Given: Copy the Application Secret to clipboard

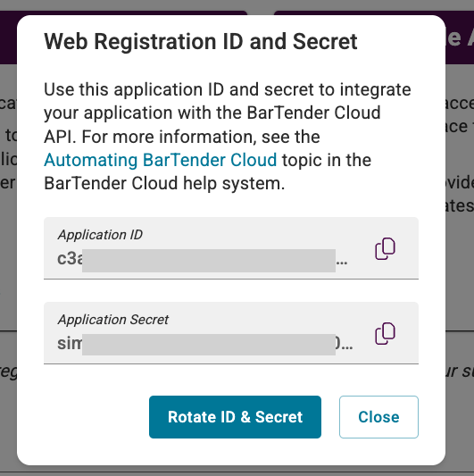Looking at the screenshot, I should 385,334.
